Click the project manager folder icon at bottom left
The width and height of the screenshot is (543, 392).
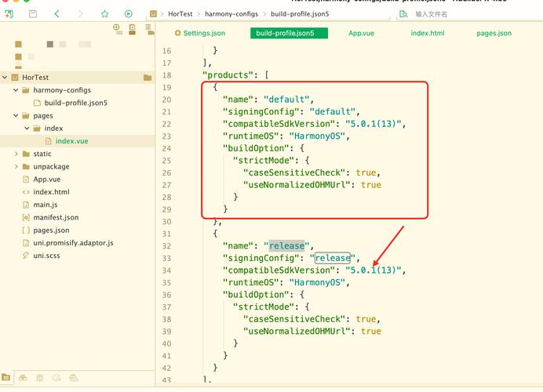(6, 378)
